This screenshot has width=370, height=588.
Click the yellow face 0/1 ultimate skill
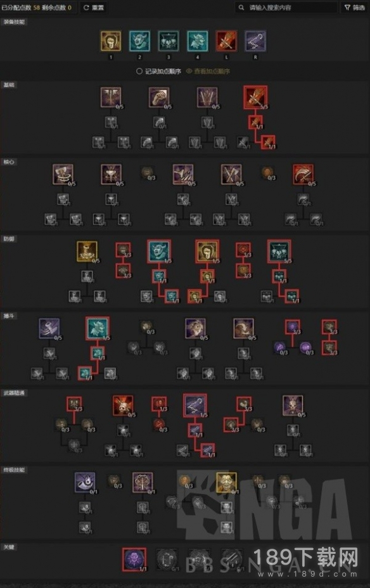[226, 482]
